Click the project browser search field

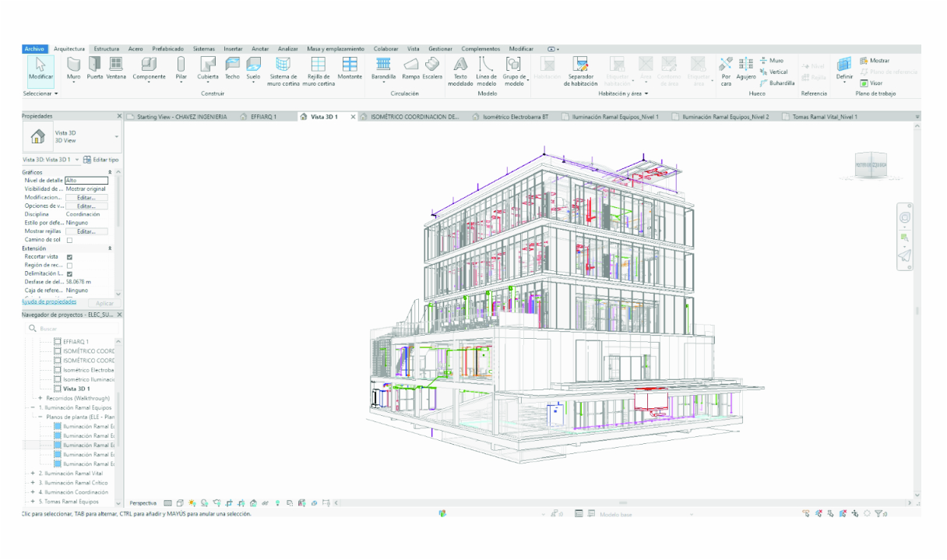tap(72, 329)
